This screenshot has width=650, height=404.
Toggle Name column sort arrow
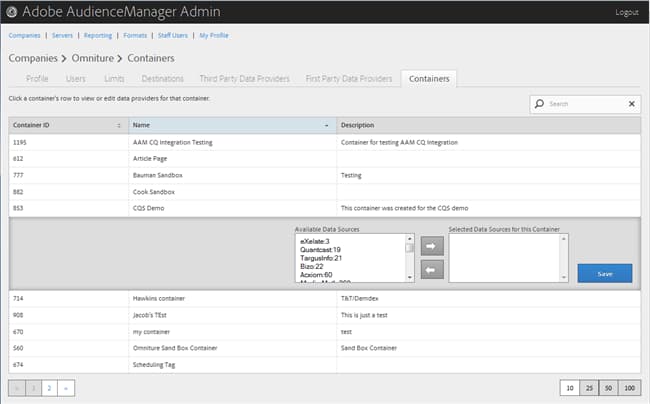pyautogui.click(x=326, y=125)
